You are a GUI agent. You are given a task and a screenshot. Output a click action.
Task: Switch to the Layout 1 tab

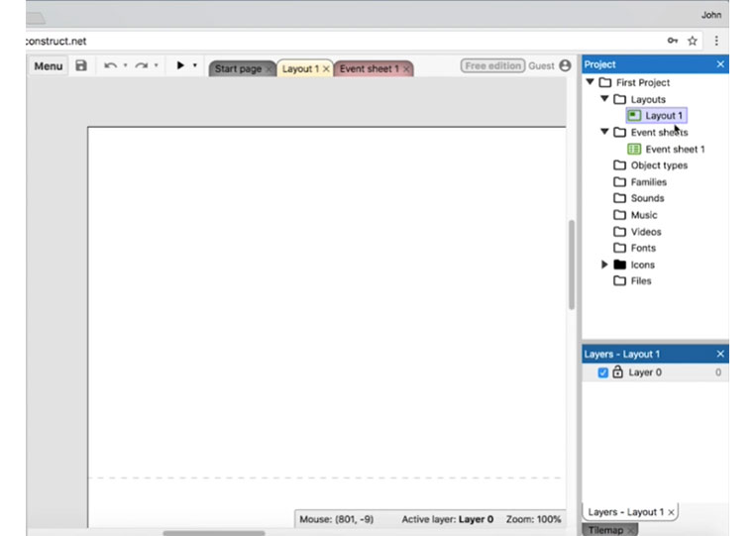(300, 69)
